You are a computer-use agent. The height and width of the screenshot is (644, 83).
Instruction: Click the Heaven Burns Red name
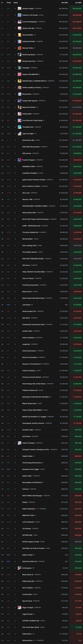coord(29,212)
